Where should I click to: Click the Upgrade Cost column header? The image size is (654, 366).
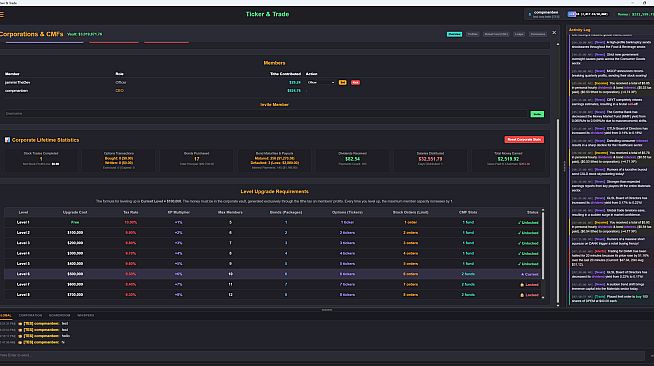pyautogui.click(x=75, y=213)
